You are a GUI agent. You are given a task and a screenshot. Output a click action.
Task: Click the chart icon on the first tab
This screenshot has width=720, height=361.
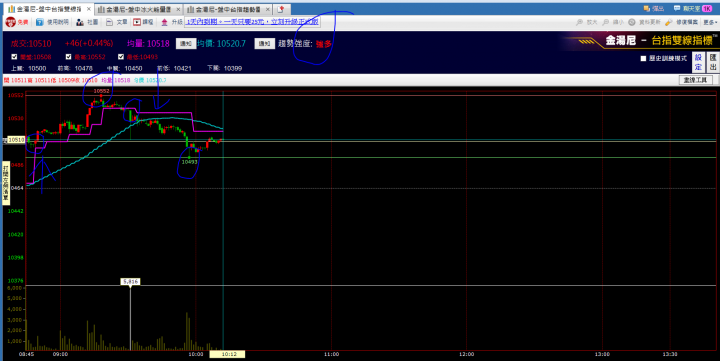[x=11, y=9]
